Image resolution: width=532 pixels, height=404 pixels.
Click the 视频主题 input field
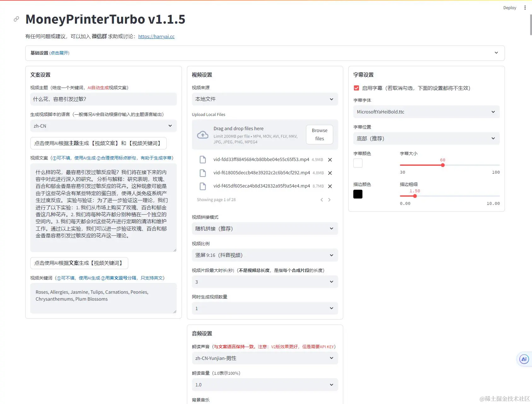pyautogui.click(x=103, y=99)
